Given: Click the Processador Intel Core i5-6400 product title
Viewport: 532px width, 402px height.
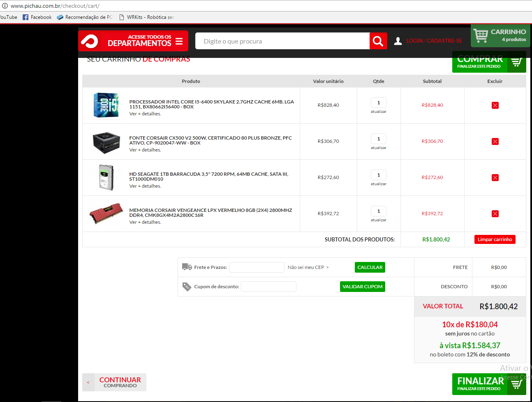Looking at the screenshot, I should (212, 104).
